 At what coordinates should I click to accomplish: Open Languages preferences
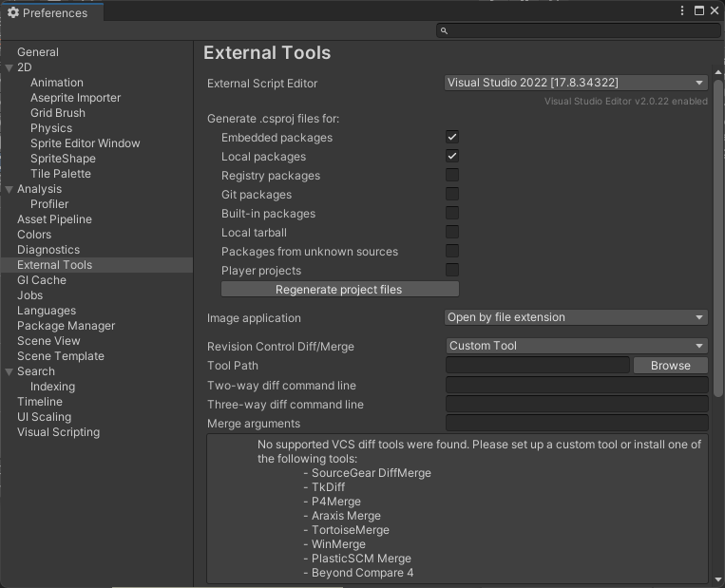pos(47,311)
